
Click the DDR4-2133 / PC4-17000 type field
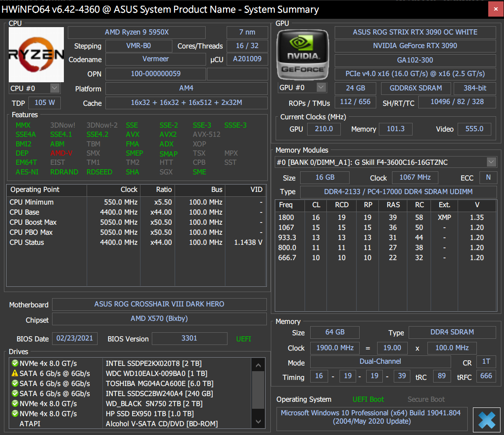[398, 192]
